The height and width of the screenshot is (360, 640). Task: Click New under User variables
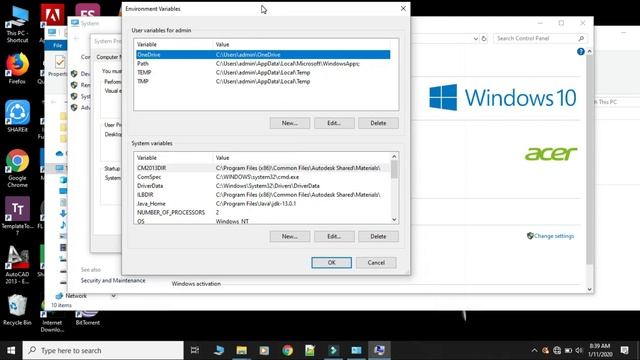[290, 123]
